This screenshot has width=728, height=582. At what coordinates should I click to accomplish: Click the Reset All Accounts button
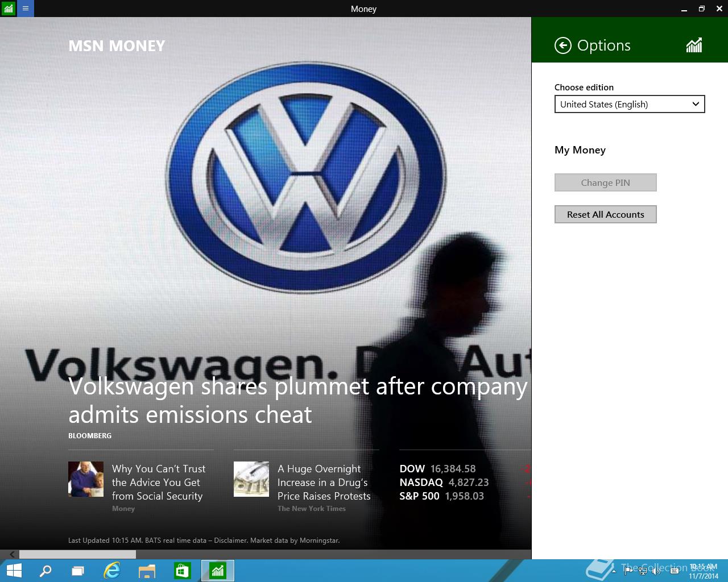pos(606,214)
